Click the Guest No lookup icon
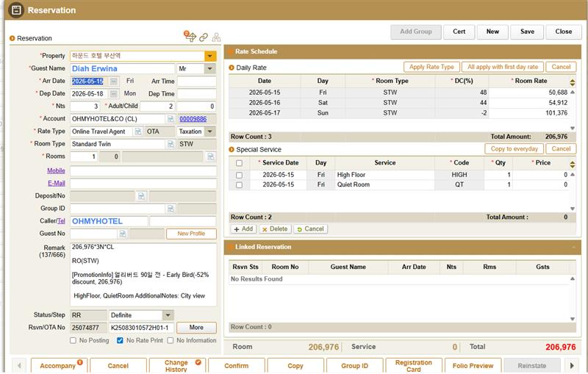This screenshot has width=588, height=374. tap(123, 234)
